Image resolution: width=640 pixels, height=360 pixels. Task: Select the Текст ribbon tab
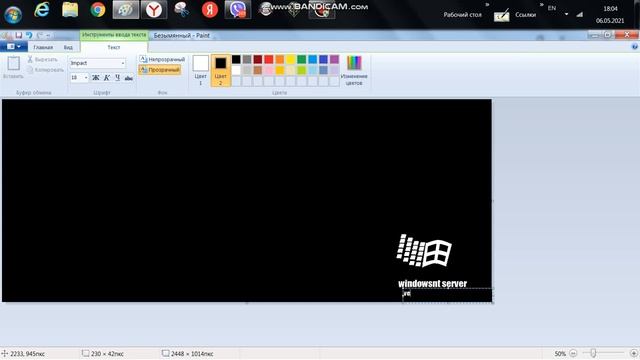114,47
